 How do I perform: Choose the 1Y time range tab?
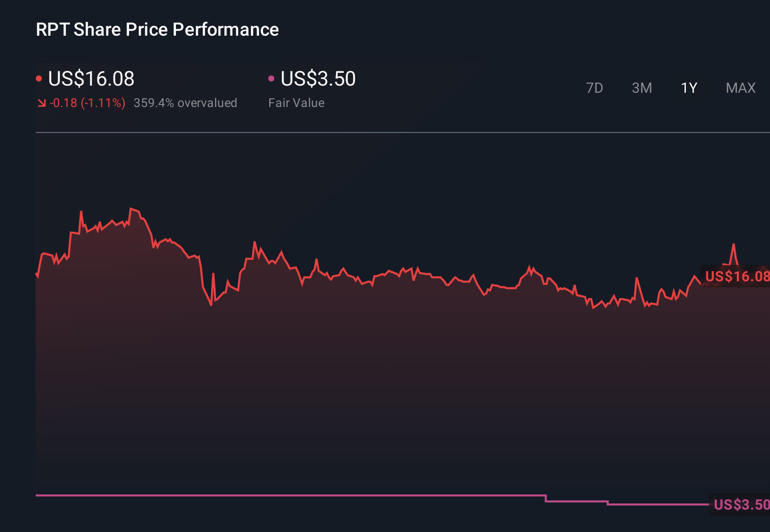tap(689, 88)
